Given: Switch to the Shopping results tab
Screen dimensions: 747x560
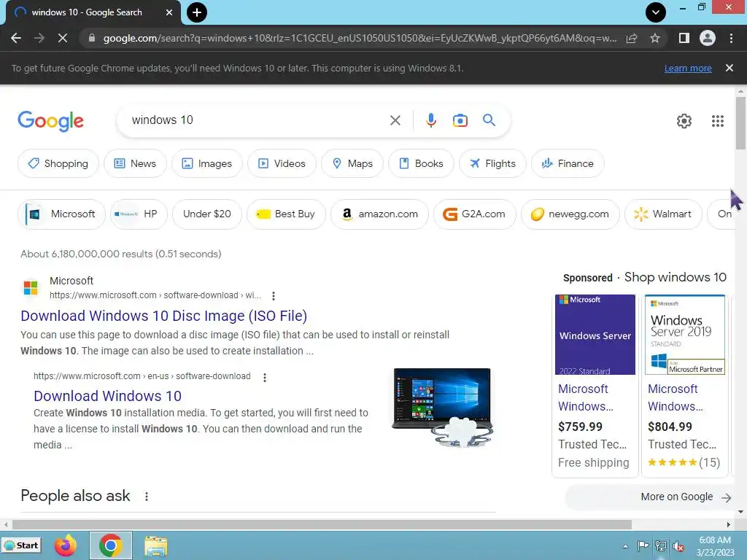Looking at the screenshot, I should pyautogui.click(x=58, y=163).
